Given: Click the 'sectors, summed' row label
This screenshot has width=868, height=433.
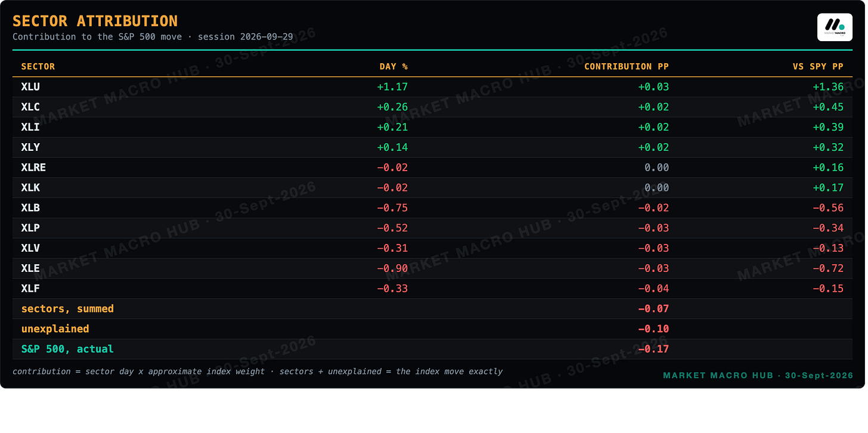Looking at the screenshot, I should [x=67, y=309].
